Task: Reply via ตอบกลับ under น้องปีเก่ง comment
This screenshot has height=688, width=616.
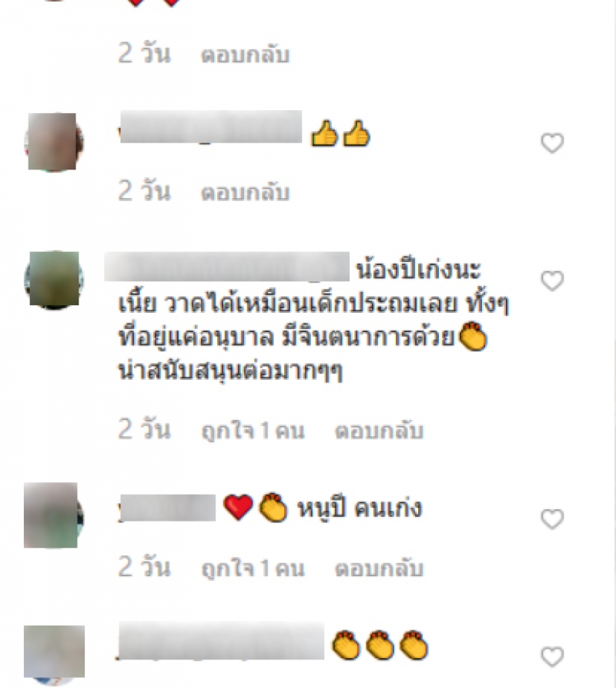Action: [x=380, y=431]
